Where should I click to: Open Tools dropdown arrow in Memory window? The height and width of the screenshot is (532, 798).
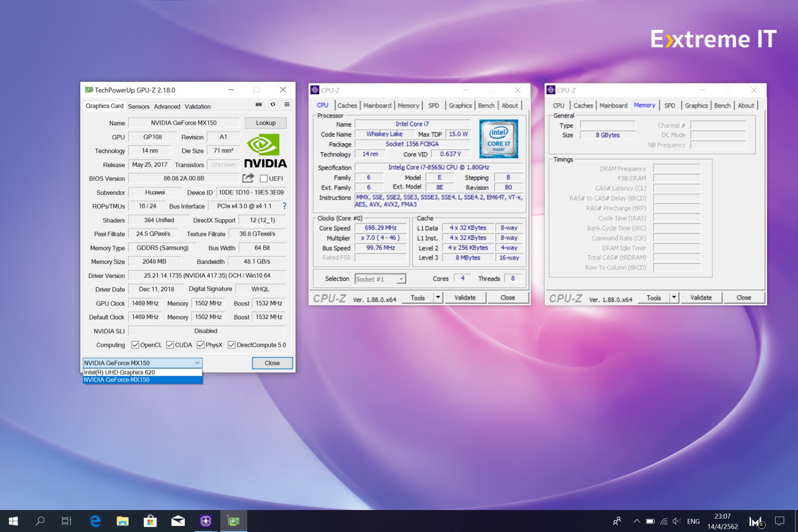click(674, 298)
